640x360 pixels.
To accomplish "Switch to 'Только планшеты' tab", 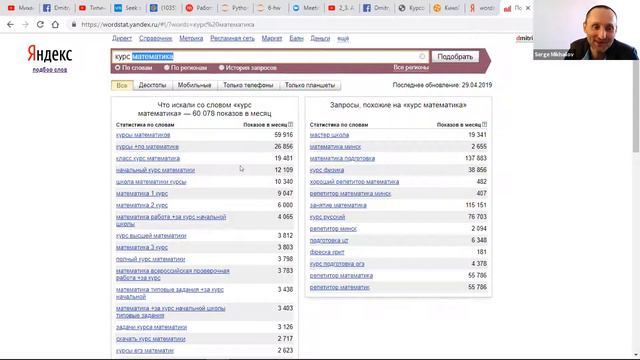I will tap(310, 85).
